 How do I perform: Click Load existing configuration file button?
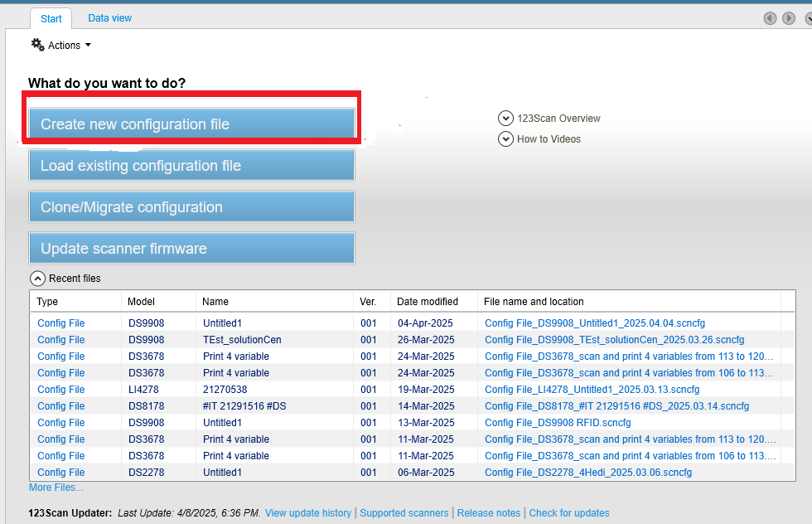(x=191, y=165)
